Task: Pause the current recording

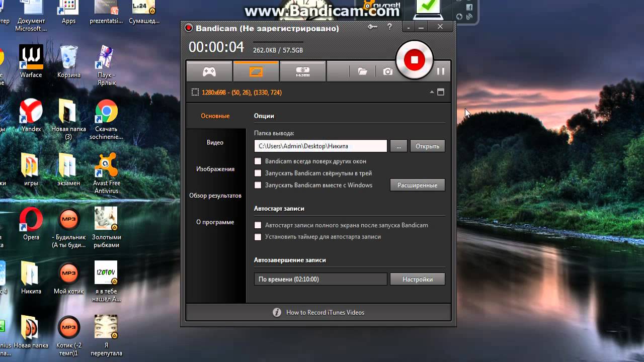Action: point(441,71)
